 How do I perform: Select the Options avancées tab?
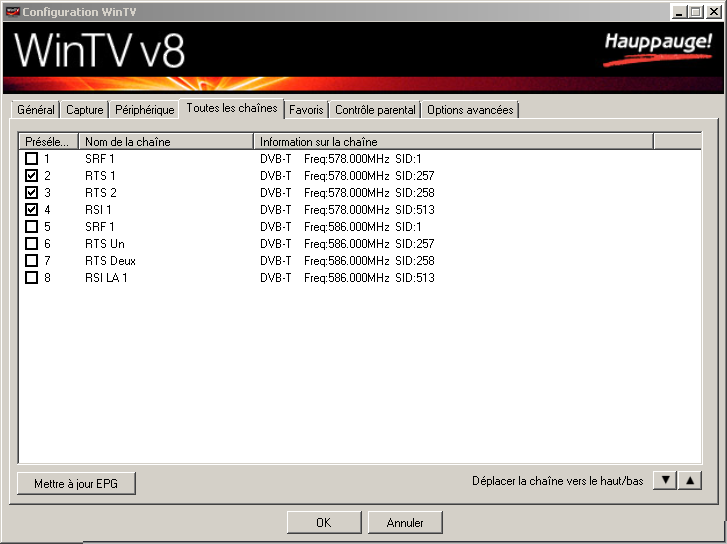point(470,110)
